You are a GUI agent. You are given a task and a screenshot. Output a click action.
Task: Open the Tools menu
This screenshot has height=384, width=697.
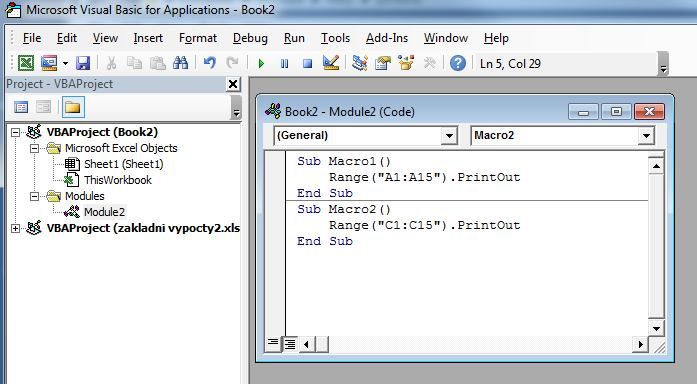[336, 38]
